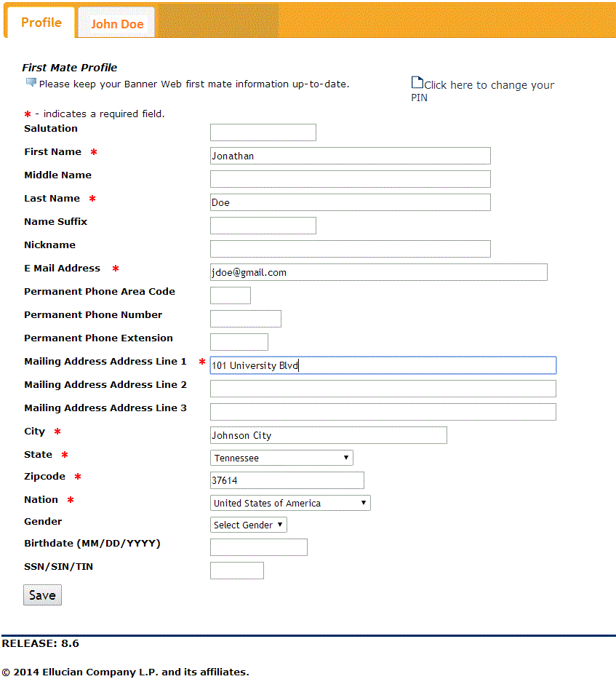This screenshot has width=616, height=687.
Task: Open the Select Gender dropdown
Action: click(249, 525)
